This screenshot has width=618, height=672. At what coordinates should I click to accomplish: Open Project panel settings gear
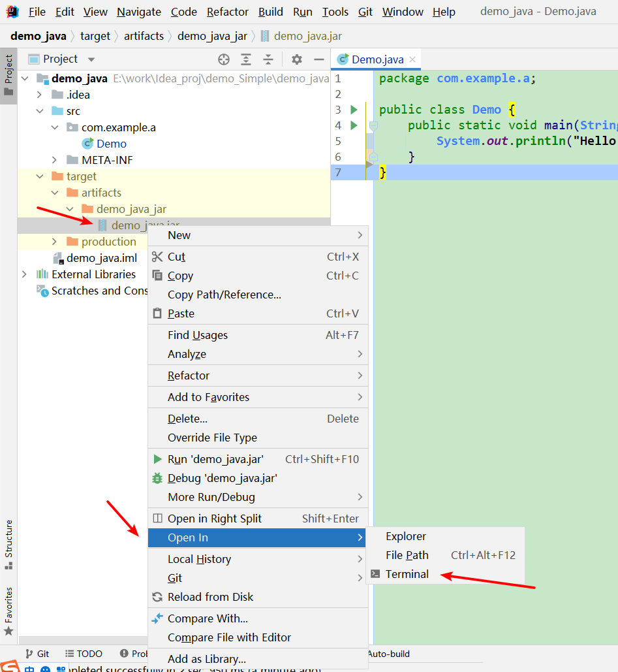click(297, 59)
